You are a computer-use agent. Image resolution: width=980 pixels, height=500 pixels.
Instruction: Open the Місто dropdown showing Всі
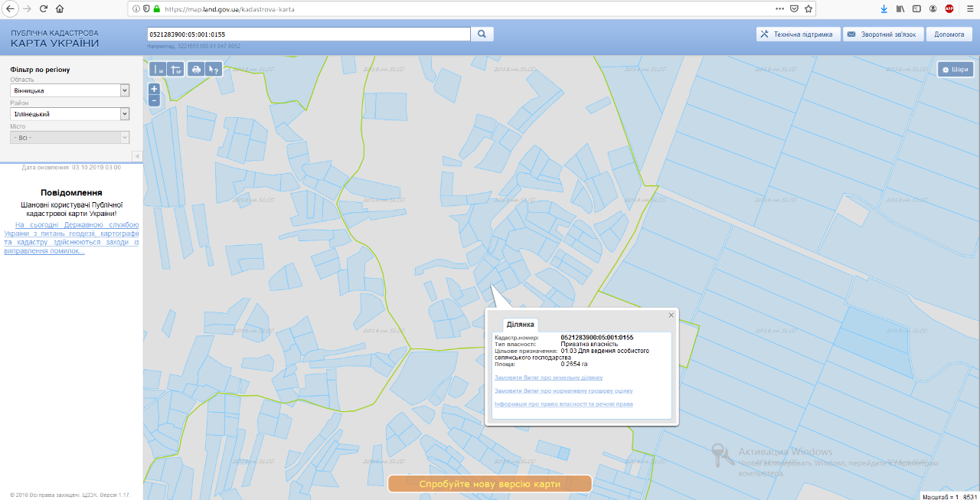coord(70,138)
